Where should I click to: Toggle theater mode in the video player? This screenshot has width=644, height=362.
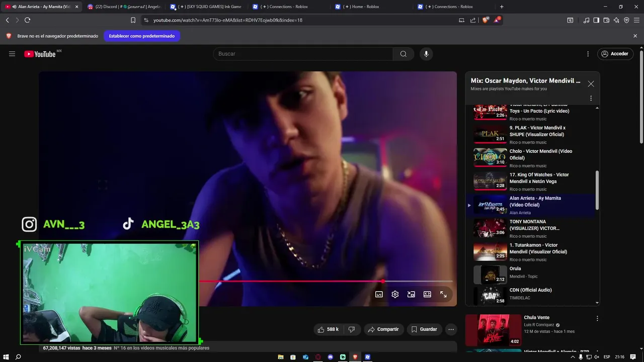tap(427, 294)
